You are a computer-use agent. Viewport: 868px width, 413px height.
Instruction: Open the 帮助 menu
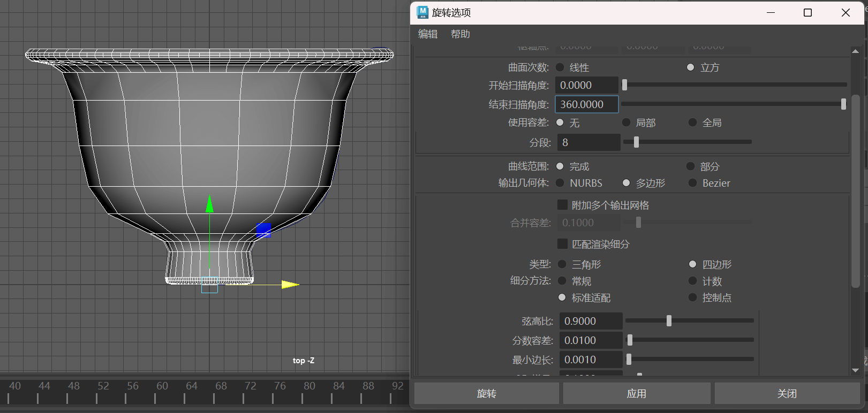click(x=461, y=34)
